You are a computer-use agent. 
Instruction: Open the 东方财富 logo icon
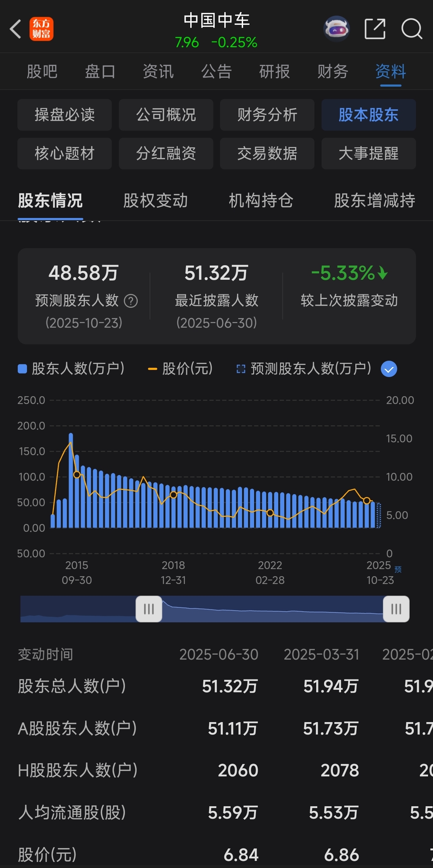42,29
